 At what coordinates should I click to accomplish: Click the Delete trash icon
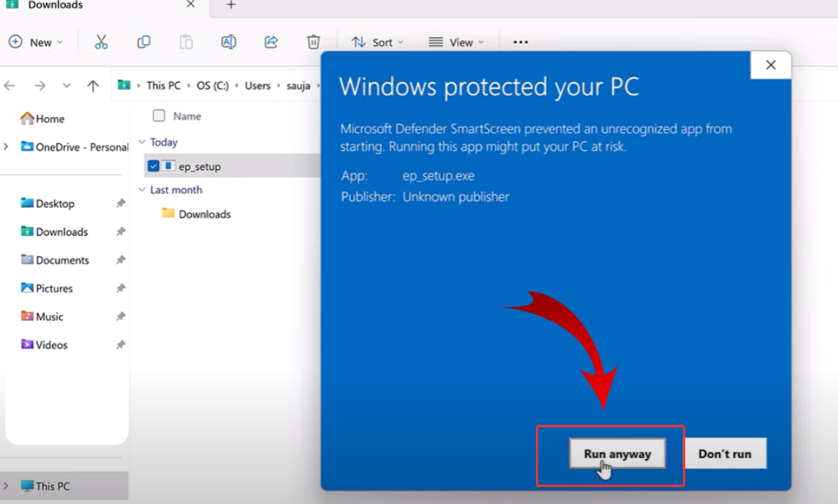[313, 42]
